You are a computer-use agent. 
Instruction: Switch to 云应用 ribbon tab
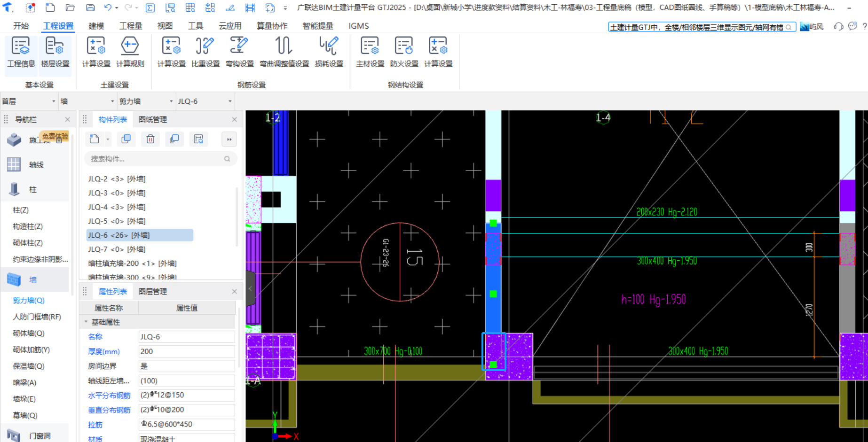coord(230,26)
